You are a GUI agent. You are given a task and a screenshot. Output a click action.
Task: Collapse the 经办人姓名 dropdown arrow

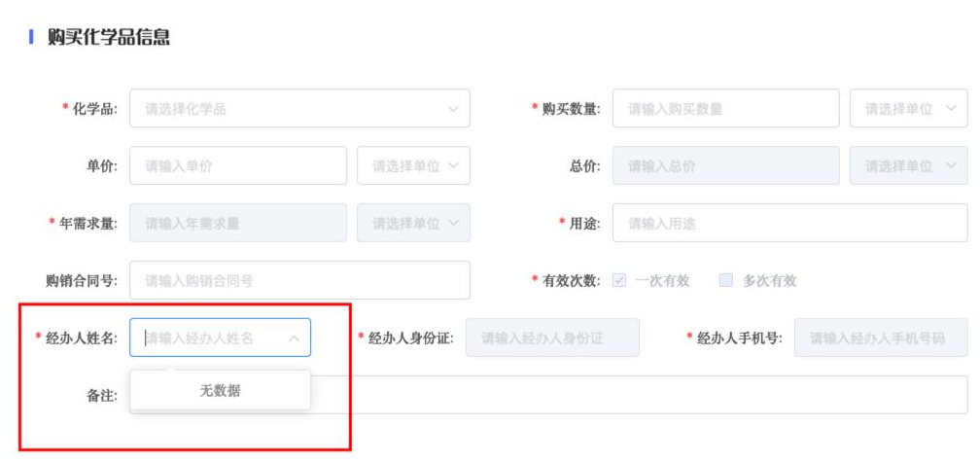(x=294, y=338)
